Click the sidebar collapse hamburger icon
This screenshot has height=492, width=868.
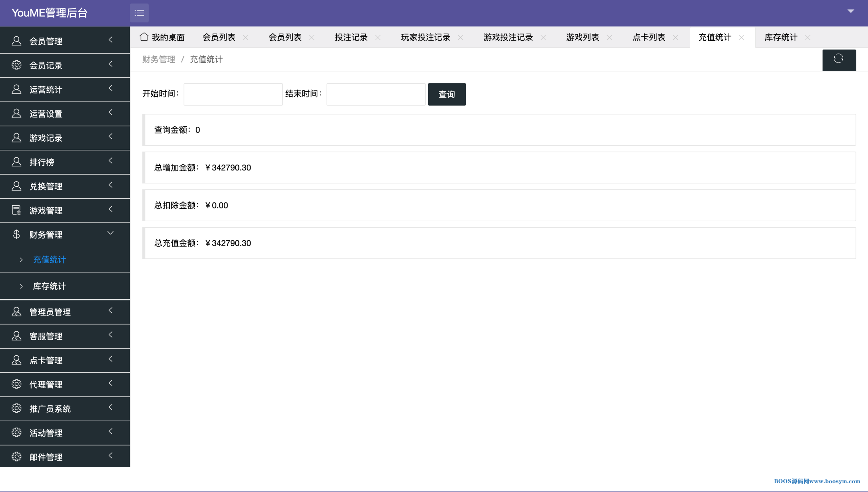[139, 13]
